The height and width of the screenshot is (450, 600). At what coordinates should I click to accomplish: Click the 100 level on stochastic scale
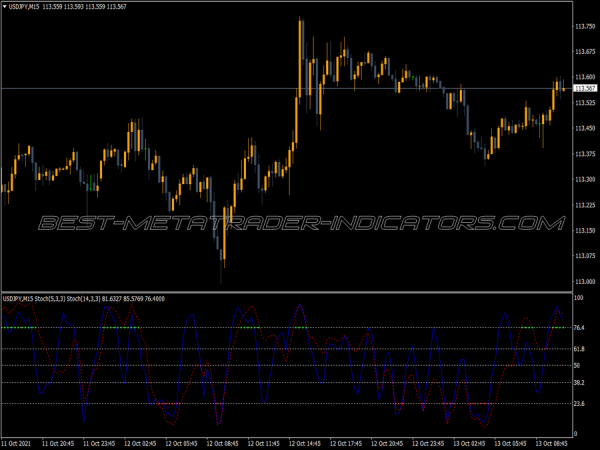tap(579, 298)
